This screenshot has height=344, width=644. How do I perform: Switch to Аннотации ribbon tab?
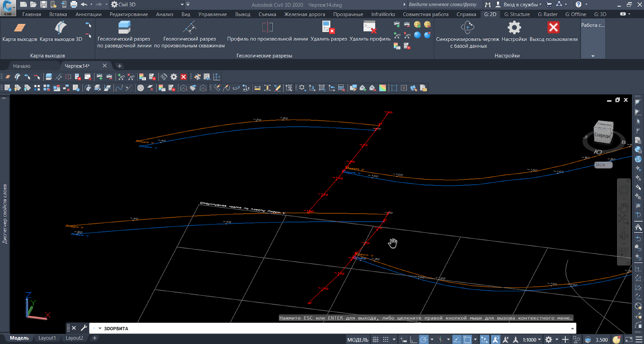tap(89, 14)
